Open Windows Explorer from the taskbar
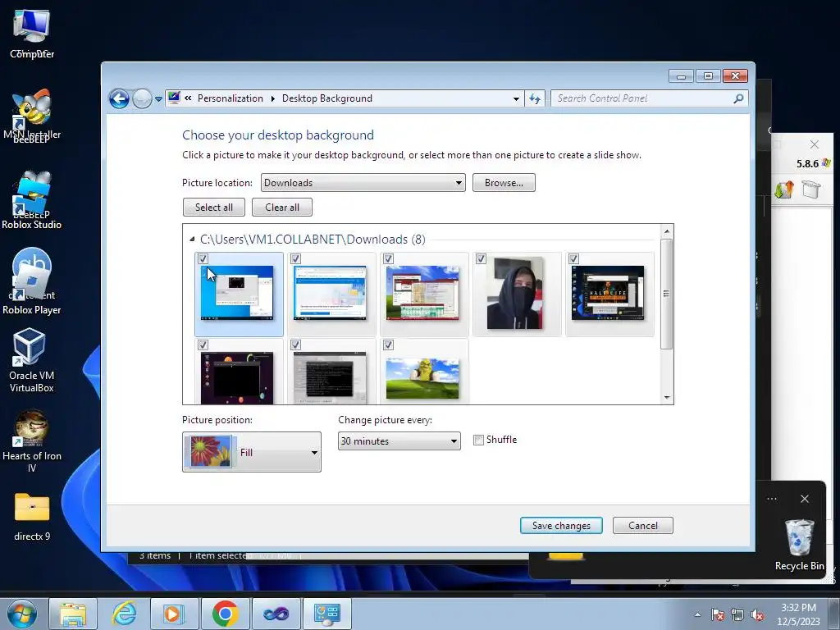 73,614
